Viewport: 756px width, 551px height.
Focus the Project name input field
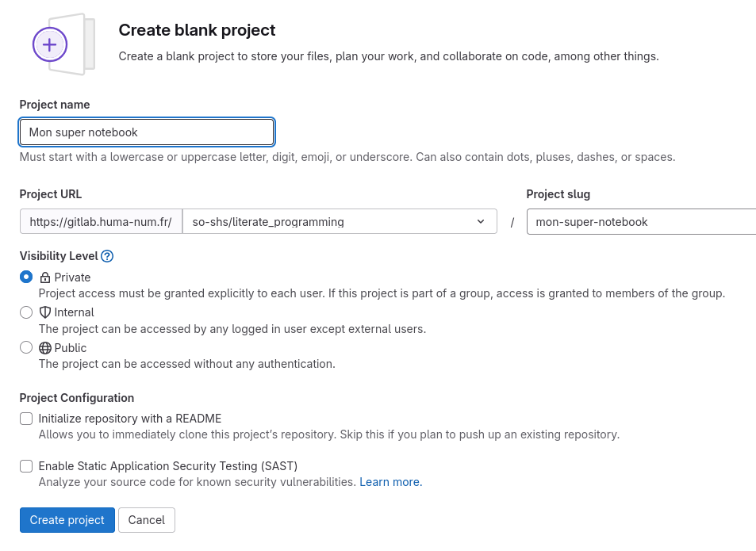[x=147, y=132]
